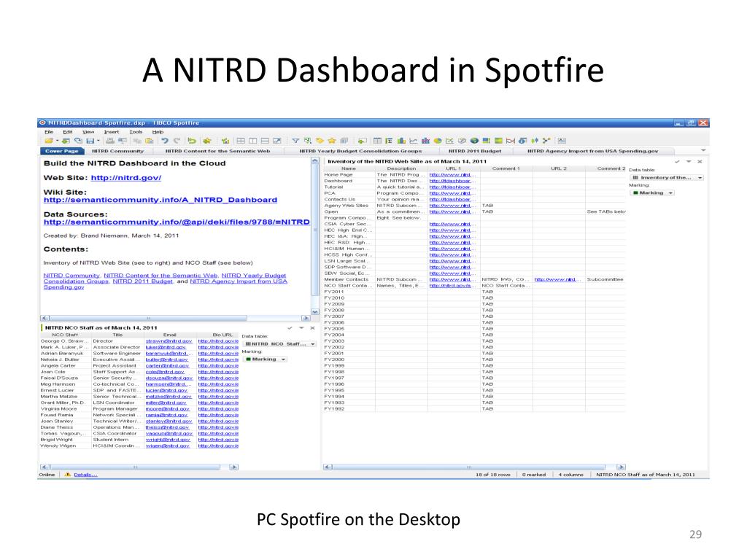Screen dimensions: 747x560
Task: Click the Bio URL column header
Action: point(222,335)
